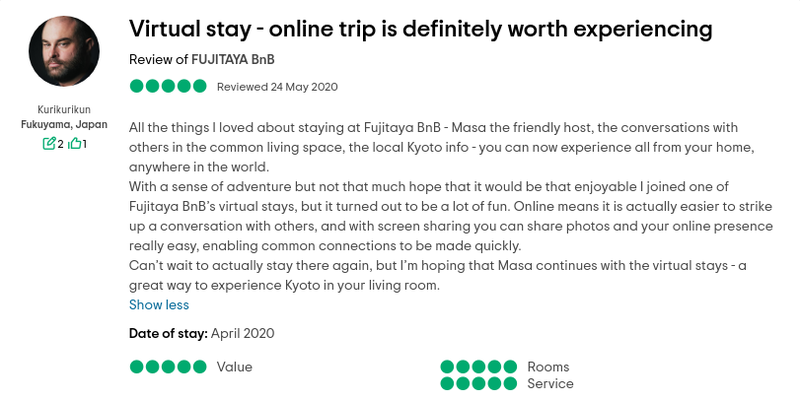This screenshot has width=800, height=401.
Task: Click the review title heading
Action: 420,29
